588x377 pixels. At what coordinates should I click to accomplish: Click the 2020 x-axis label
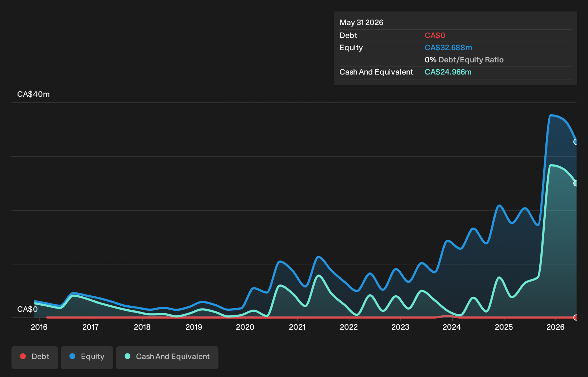click(x=245, y=327)
